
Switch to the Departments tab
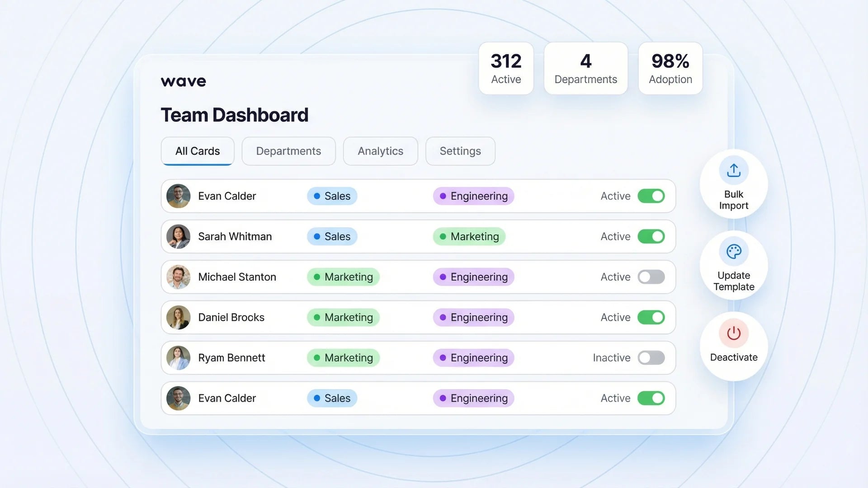(288, 151)
